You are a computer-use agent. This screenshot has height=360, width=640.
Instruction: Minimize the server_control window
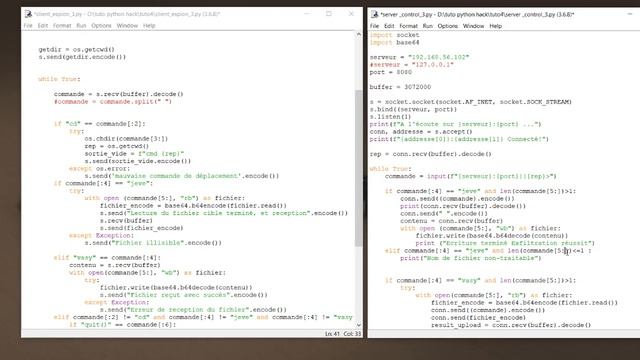[630, 14]
